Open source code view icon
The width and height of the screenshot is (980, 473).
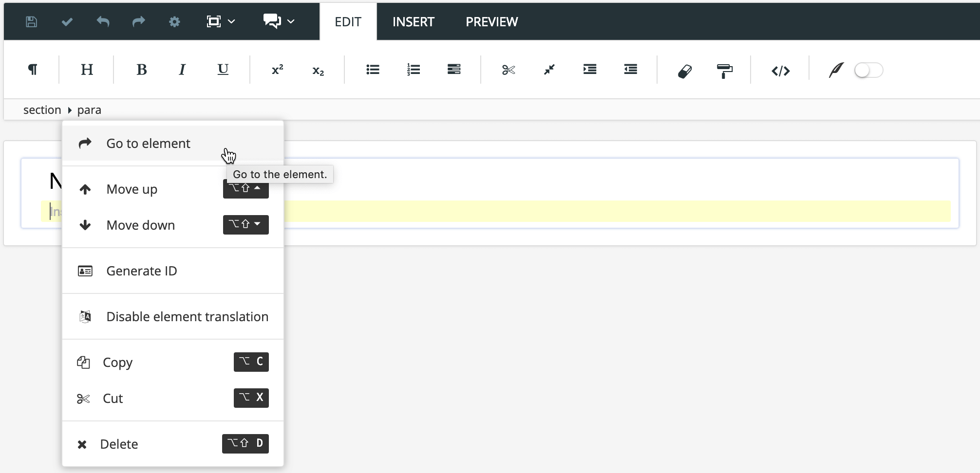point(780,71)
